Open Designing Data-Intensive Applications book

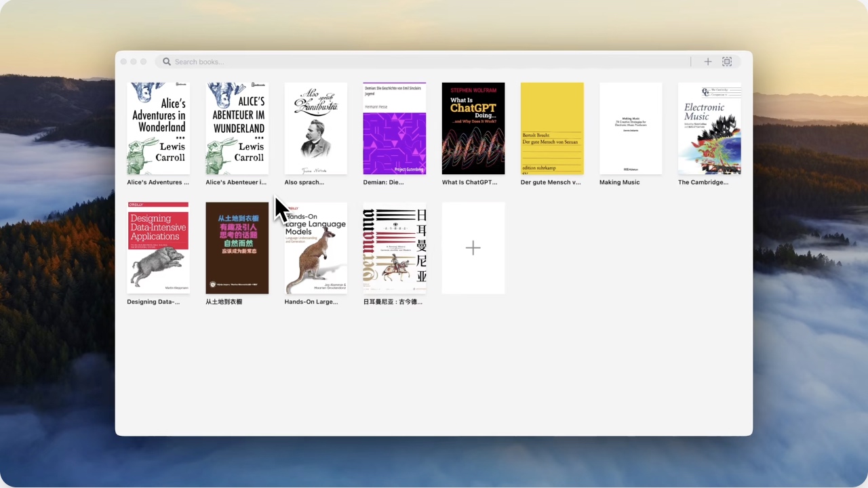point(158,248)
